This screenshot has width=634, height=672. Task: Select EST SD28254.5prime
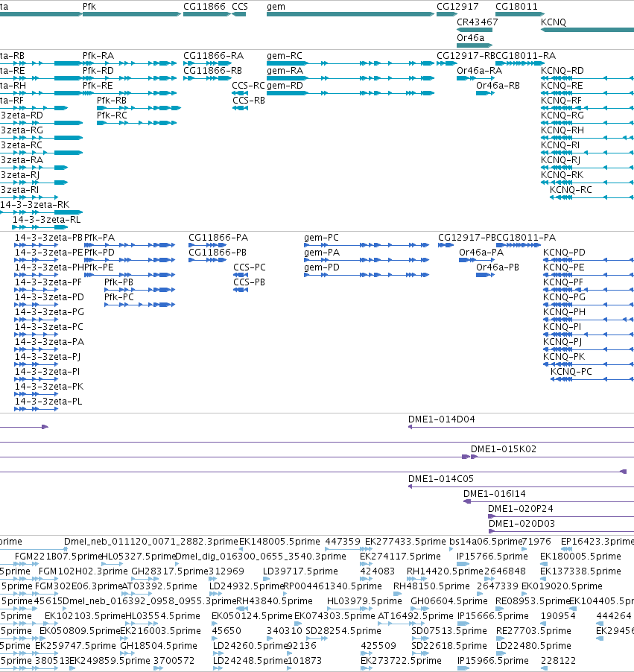[343, 631]
